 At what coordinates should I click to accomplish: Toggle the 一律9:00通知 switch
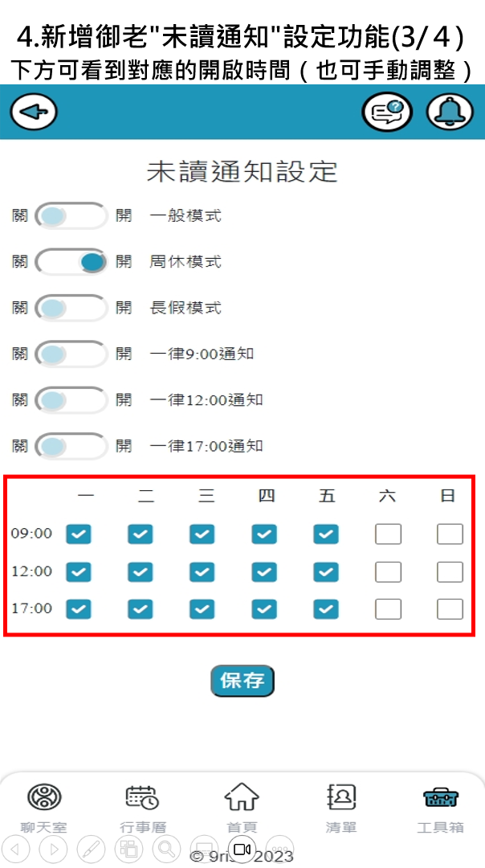(71, 354)
